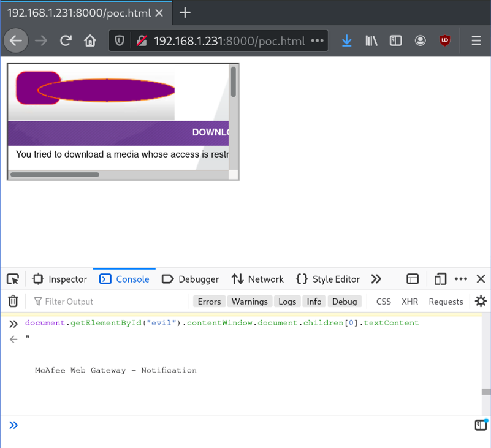491x448 pixels.
Task: Switch to the Network tab
Action: click(x=257, y=279)
